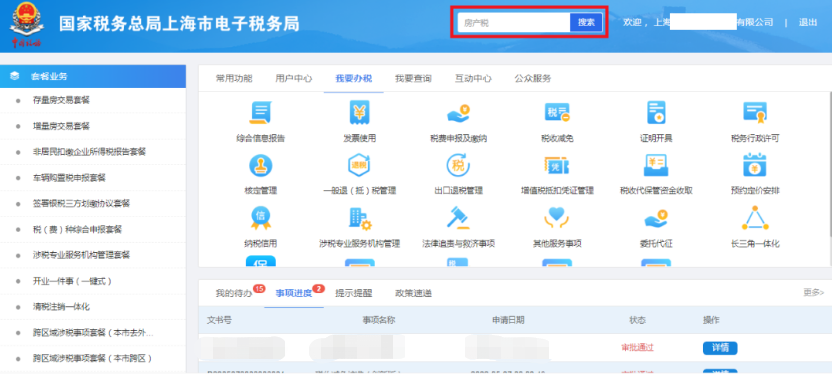Open 增值税抵扣凭证管理 icon
833x377 pixels.
pos(557,165)
